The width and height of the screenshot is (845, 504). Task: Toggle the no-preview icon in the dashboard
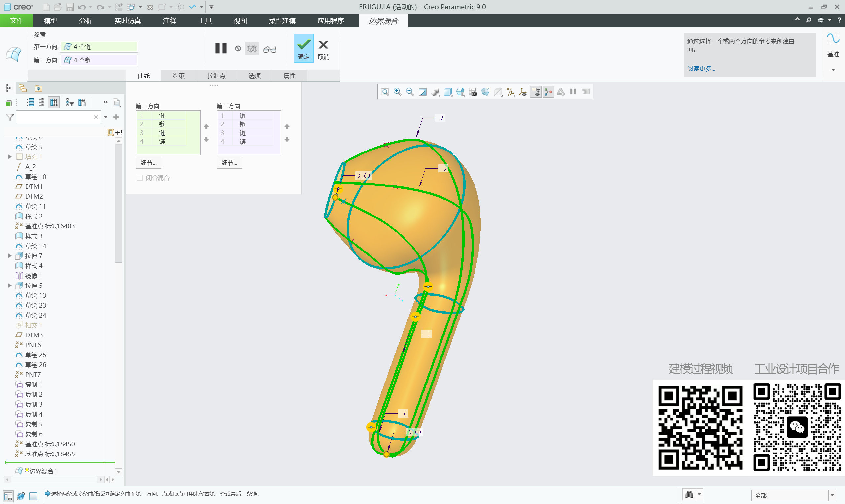(237, 48)
